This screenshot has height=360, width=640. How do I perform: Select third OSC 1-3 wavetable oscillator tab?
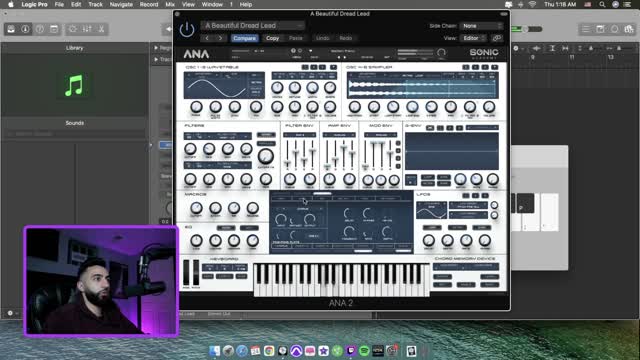click(322, 67)
